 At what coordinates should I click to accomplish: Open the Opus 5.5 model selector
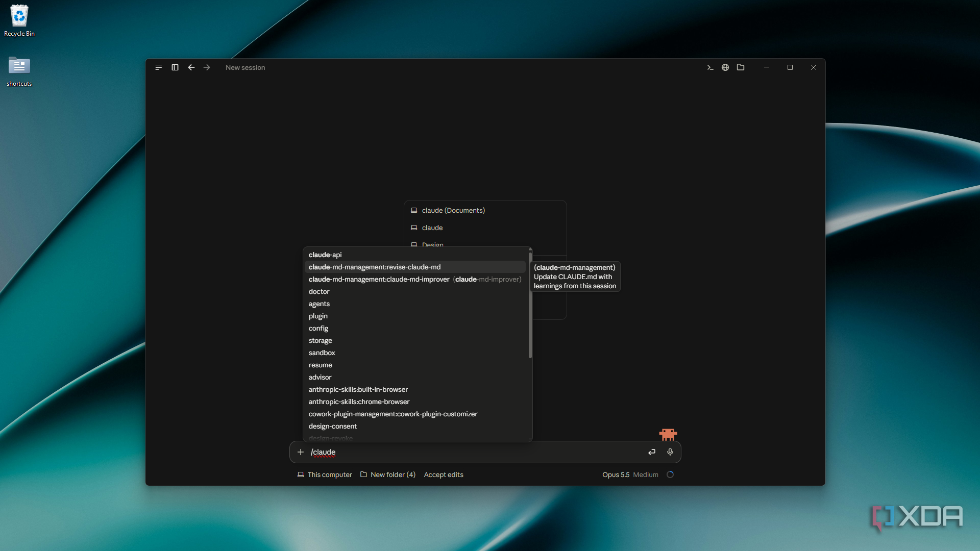[x=616, y=474]
